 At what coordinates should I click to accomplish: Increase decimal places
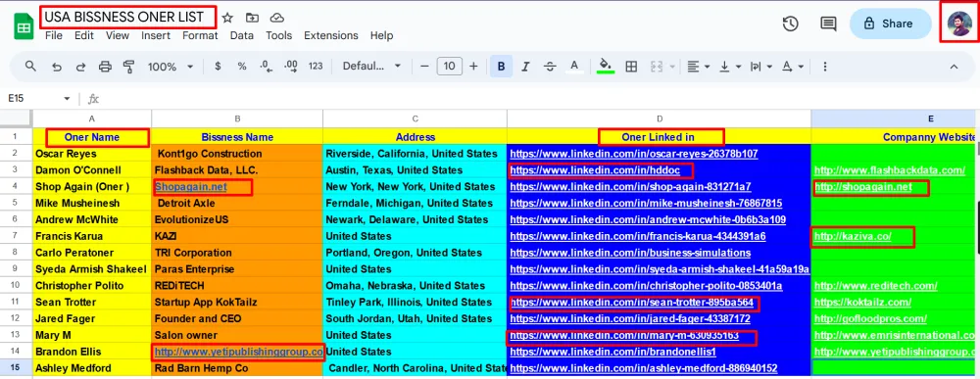pyautogui.click(x=291, y=67)
